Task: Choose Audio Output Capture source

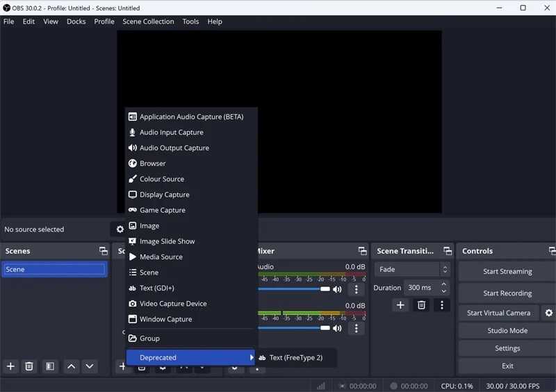Action: pyautogui.click(x=190, y=148)
